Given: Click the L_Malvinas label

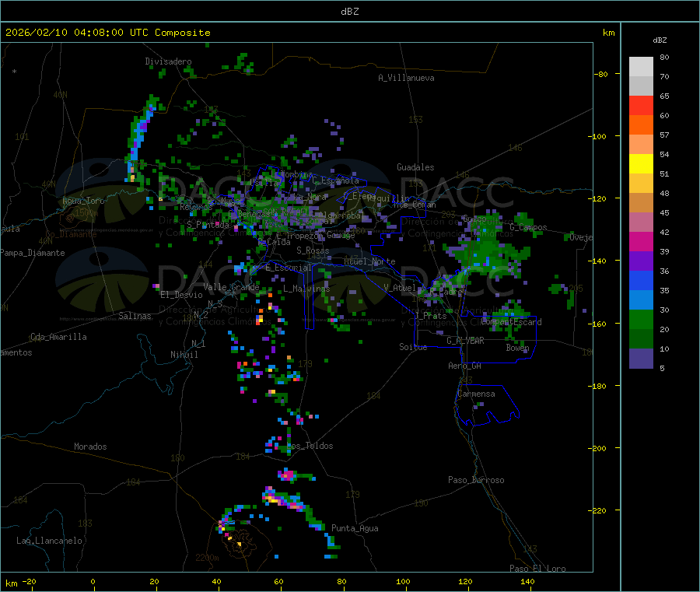Looking at the screenshot, I should coord(306,289).
